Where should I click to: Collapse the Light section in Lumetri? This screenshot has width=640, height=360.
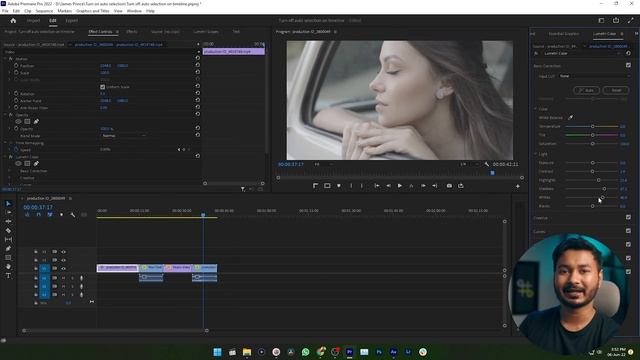536,154
